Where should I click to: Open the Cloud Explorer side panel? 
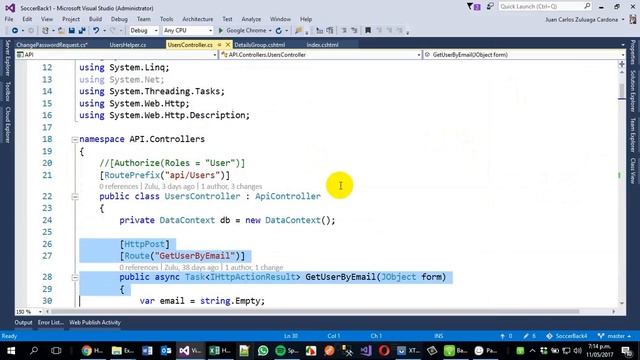pyautogui.click(x=7, y=125)
